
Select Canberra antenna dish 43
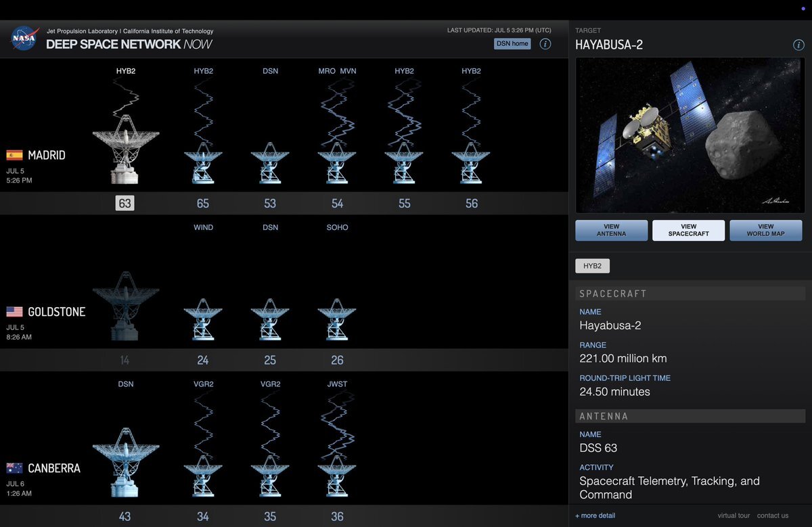[125, 463]
